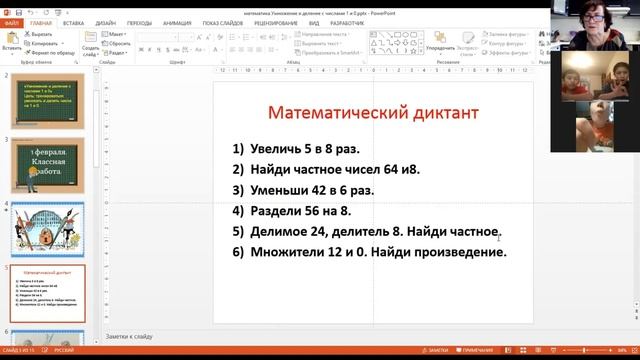Click Сбросить slide reset button
The width and height of the screenshot is (640, 360).
116,43
